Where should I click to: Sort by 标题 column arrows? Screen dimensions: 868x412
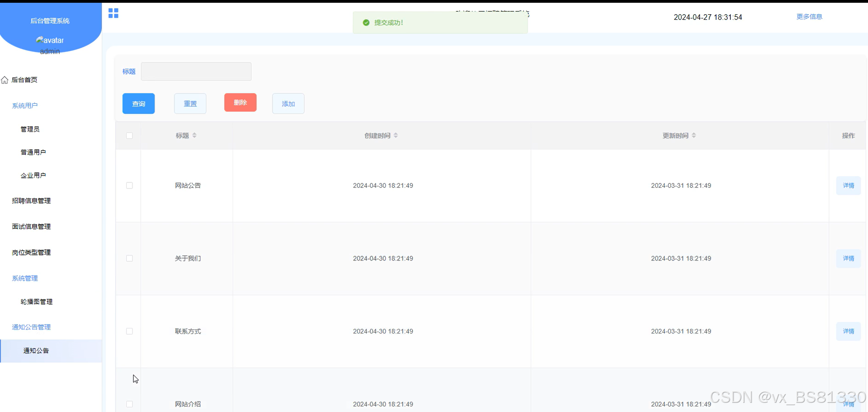[195, 135]
